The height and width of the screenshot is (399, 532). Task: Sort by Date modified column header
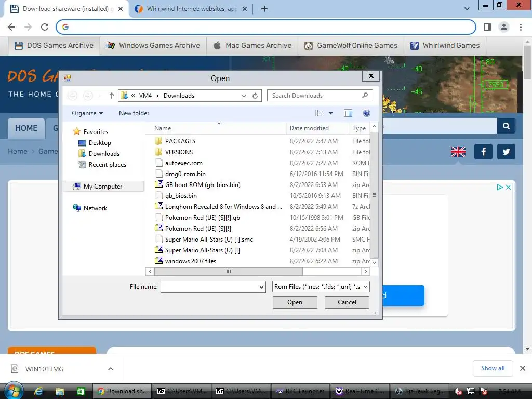point(317,128)
